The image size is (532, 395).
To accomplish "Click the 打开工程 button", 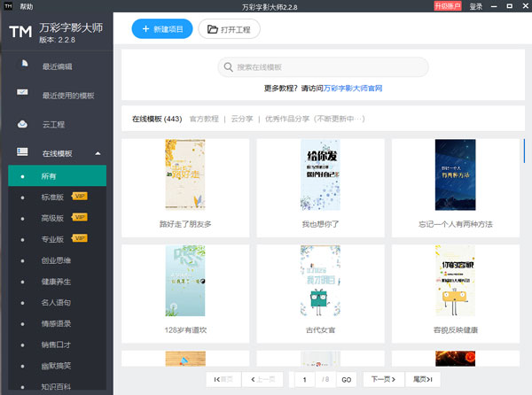I will [x=229, y=29].
